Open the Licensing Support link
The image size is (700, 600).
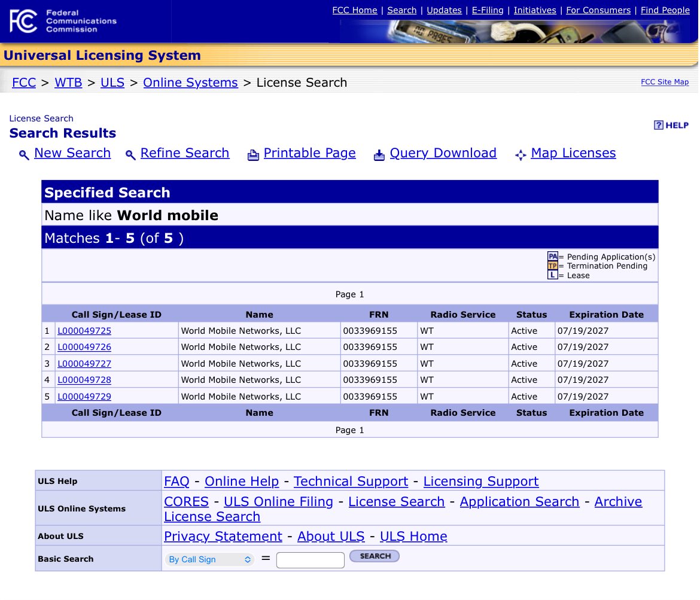(x=481, y=481)
